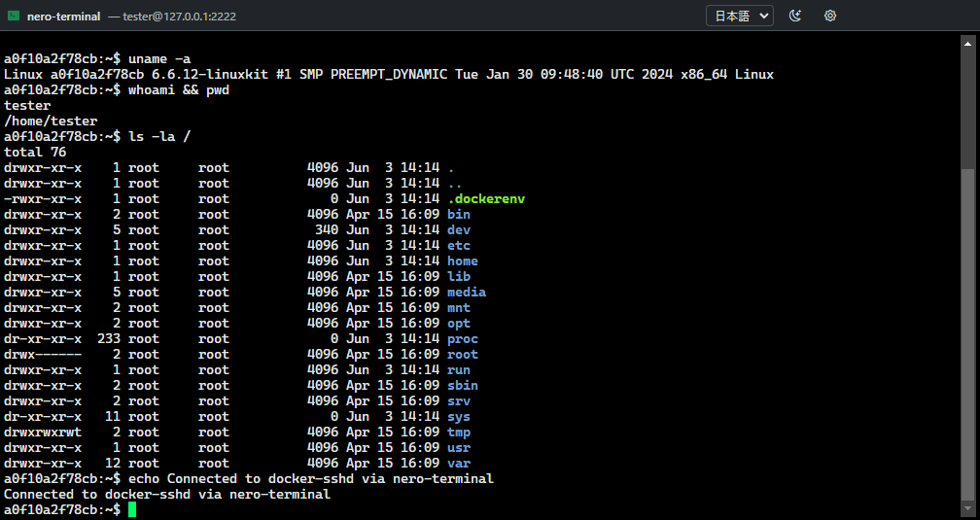Open settings gear icon

click(830, 16)
